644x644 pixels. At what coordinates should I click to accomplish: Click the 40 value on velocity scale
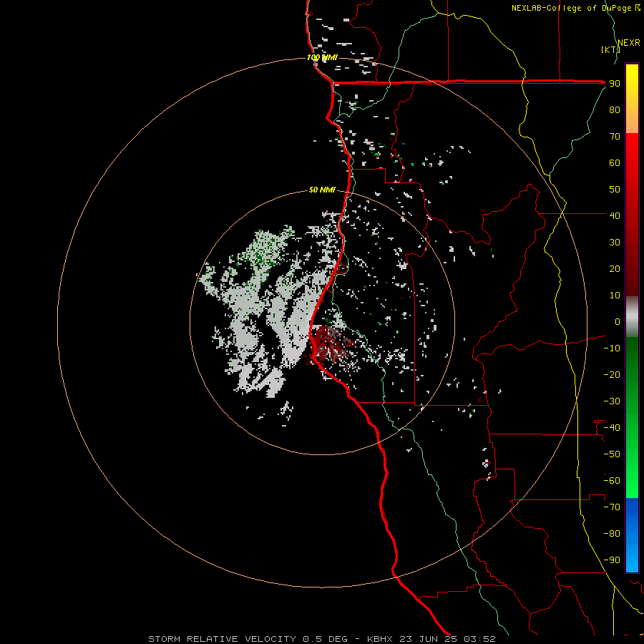[615, 215]
